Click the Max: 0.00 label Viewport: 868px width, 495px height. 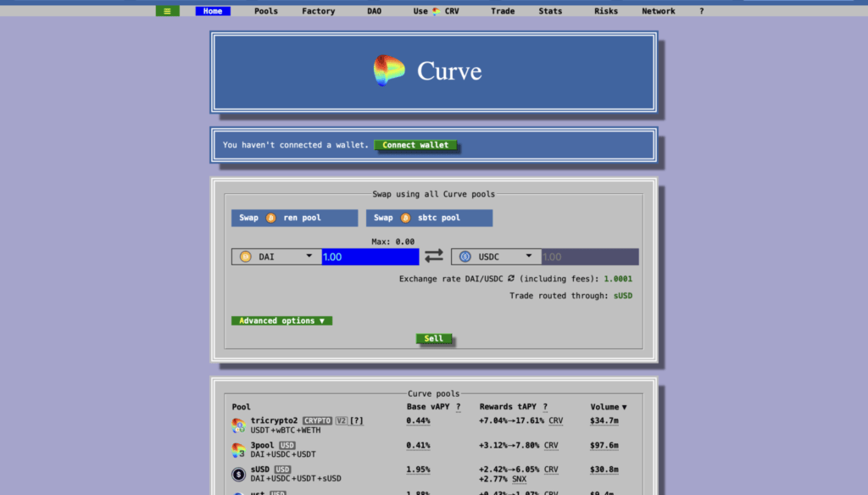click(392, 242)
